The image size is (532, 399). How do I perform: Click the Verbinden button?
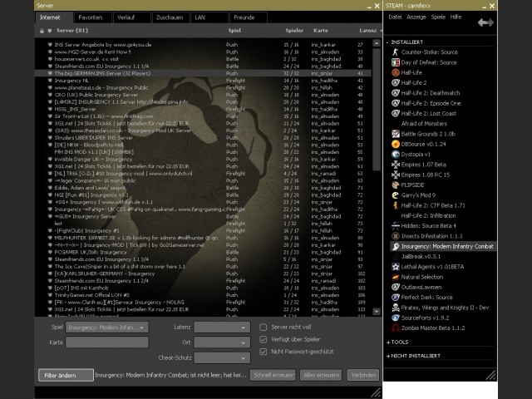pyautogui.click(x=363, y=375)
